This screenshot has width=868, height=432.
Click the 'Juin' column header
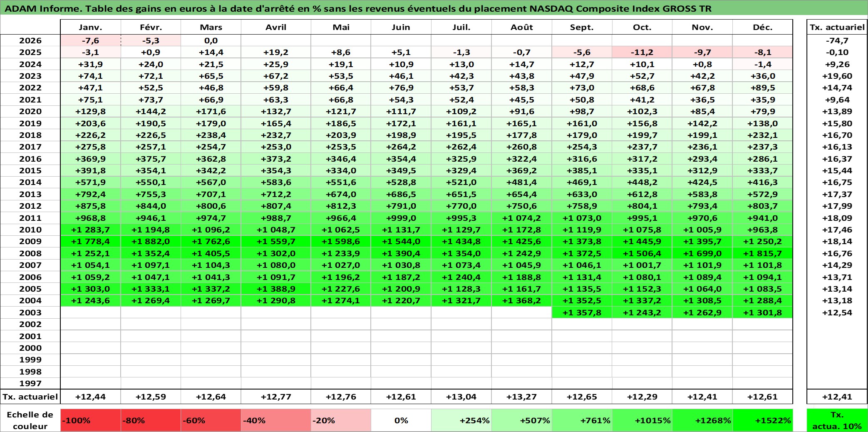pyautogui.click(x=401, y=27)
